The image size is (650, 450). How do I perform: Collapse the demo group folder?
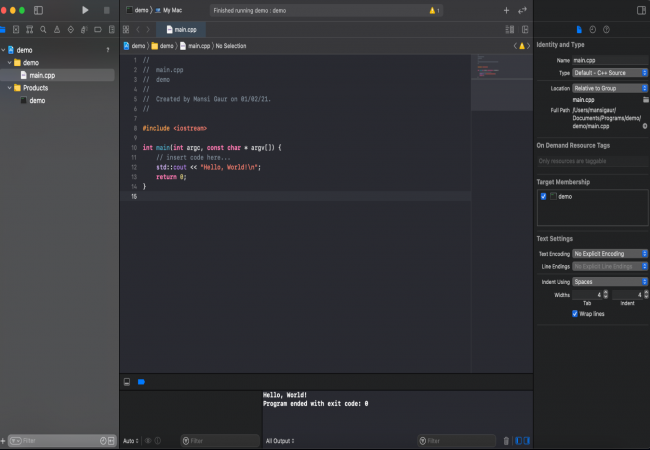(x=10, y=63)
